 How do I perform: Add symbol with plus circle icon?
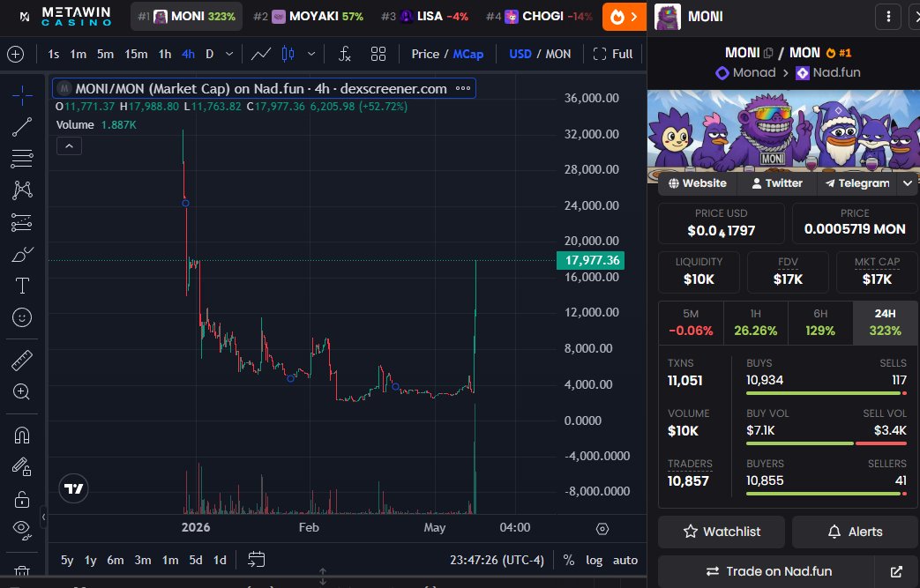point(16,54)
